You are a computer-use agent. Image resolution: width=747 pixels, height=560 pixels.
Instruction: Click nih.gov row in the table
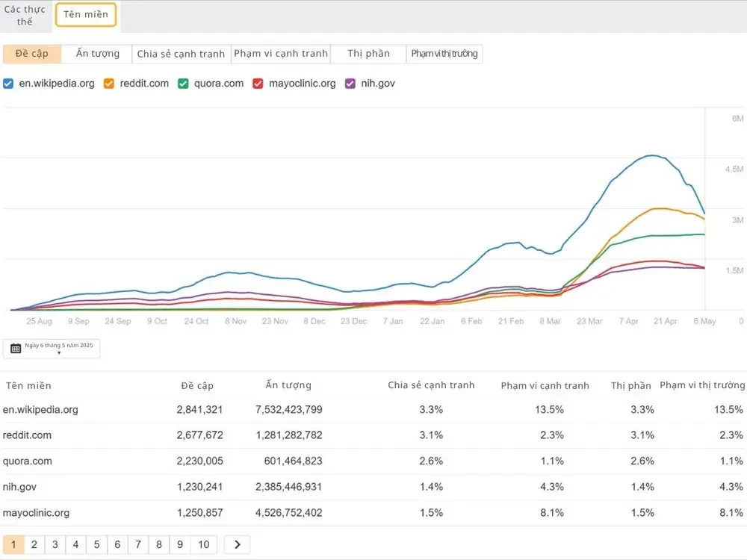click(373, 487)
